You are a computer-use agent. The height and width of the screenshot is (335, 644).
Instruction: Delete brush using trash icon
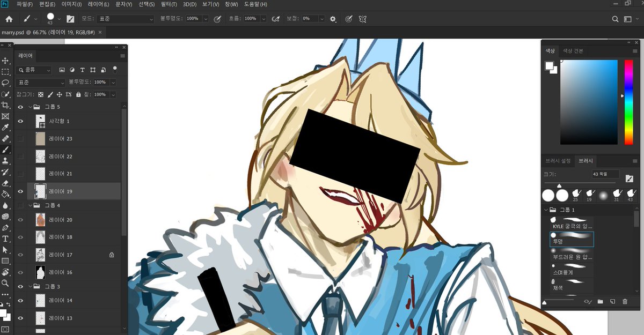click(x=625, y=302)
